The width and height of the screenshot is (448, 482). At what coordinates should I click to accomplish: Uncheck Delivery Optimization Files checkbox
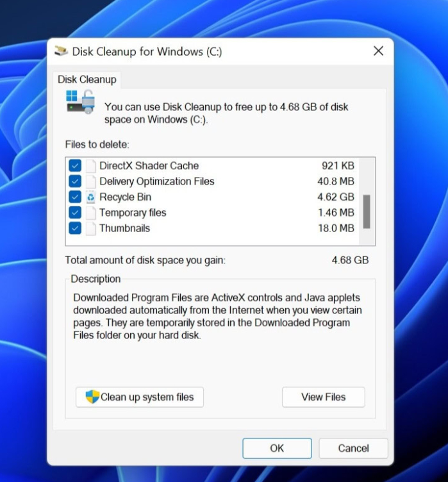(x=75, y=181)
